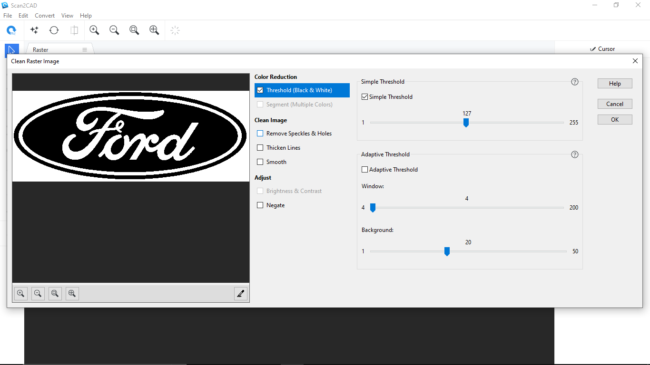Open the View menu
Viewport: 650px width, 365px height.
67,15
